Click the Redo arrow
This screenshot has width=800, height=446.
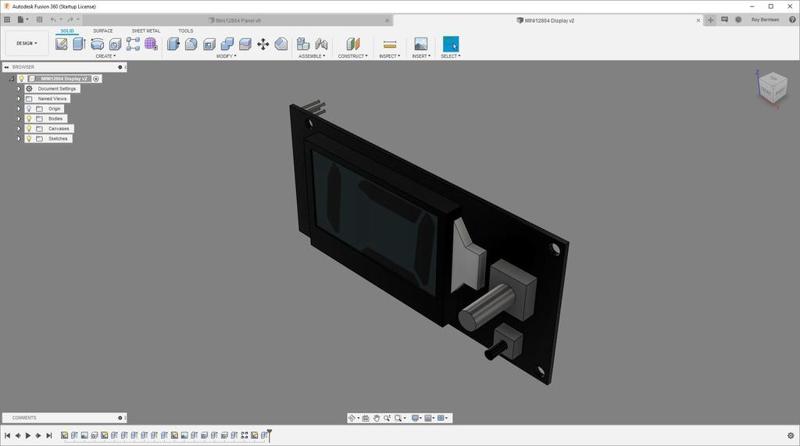(70, 20)
